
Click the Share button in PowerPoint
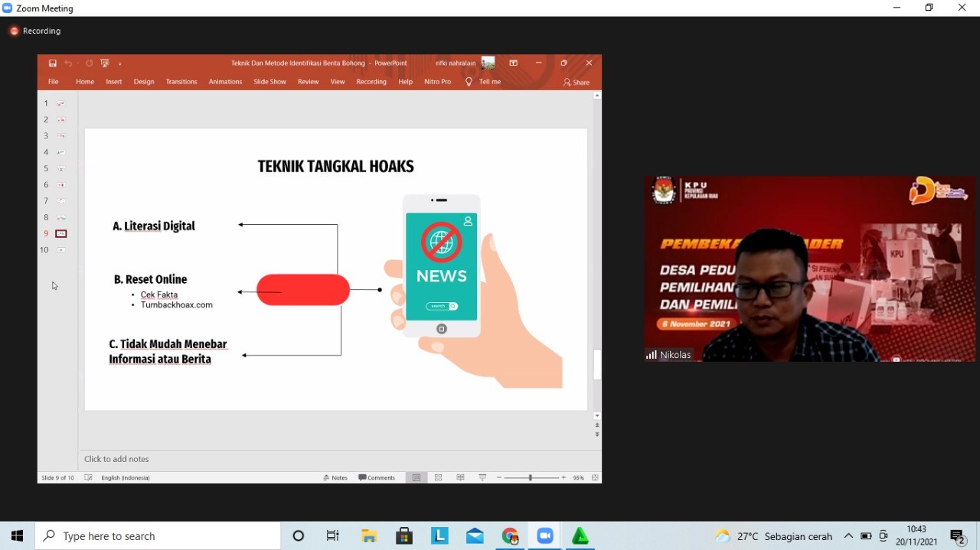click(577, 82)
